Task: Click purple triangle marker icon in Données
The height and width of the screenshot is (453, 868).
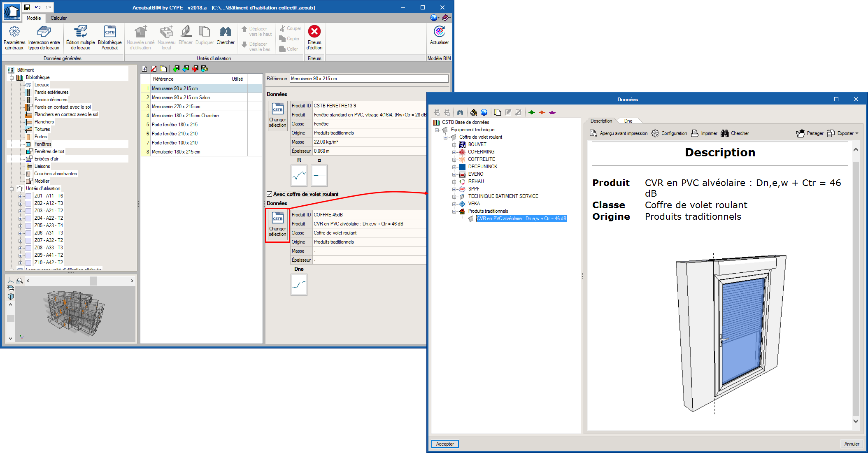Action: click(x=552, y=112)
